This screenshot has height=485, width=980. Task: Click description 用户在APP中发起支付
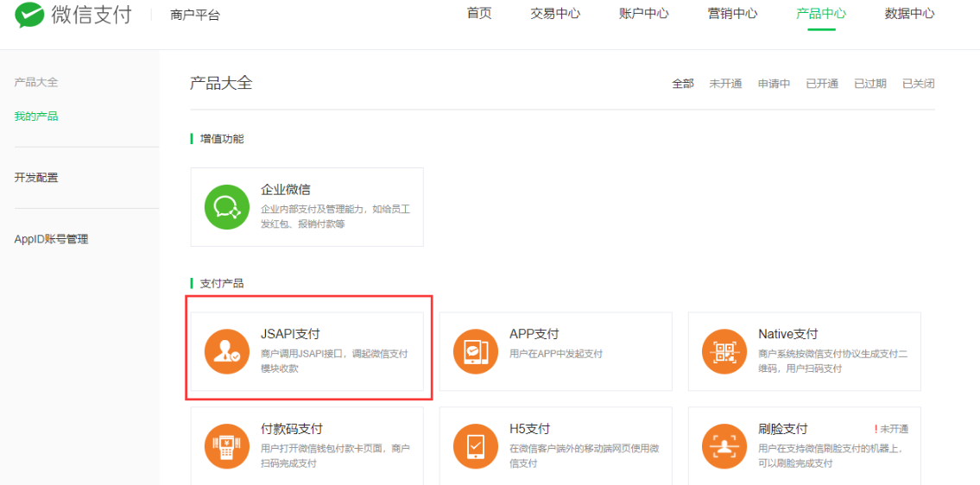(556, 355)
